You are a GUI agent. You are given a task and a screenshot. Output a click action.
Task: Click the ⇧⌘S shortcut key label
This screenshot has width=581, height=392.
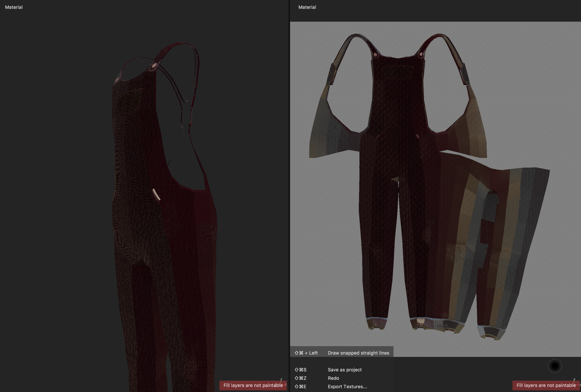point(300,369)
